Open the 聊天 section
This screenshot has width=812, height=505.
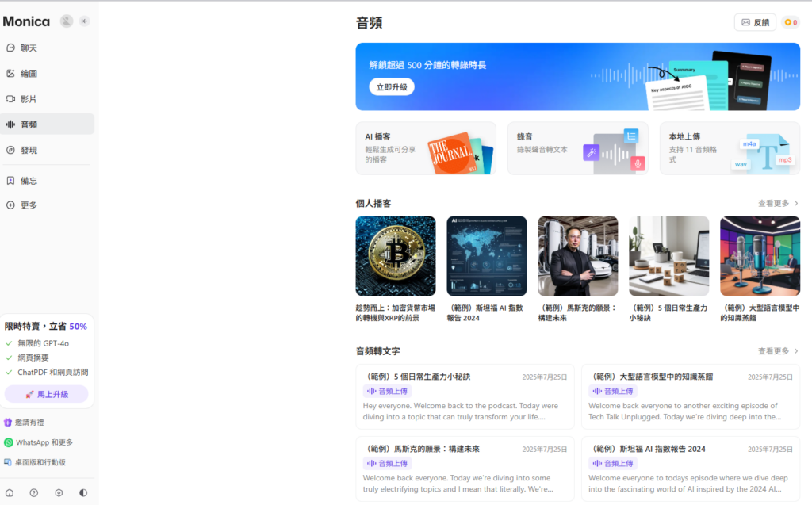[47, 48]
